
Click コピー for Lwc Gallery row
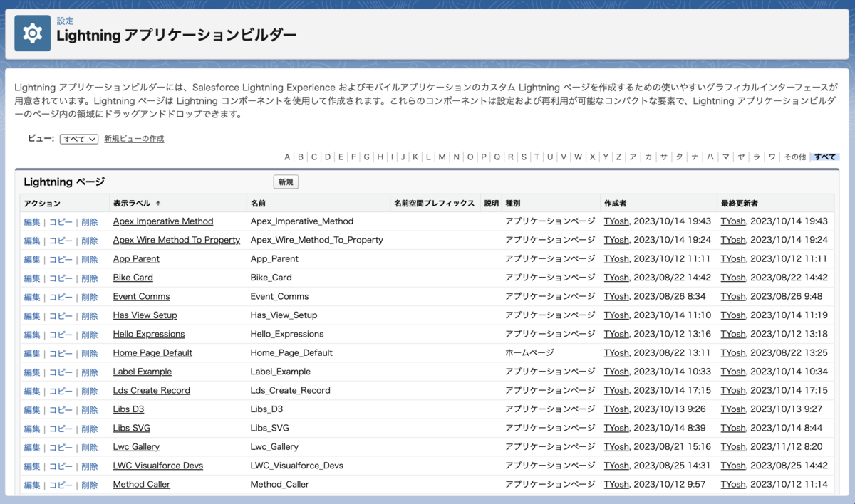(61, 448)
